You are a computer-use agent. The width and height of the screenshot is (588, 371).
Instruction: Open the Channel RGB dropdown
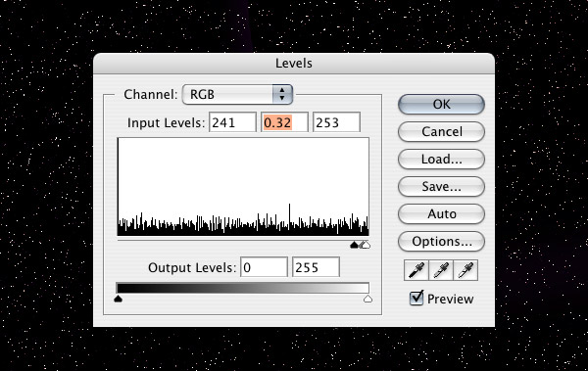pyautogui.click(x=237, y=94)
